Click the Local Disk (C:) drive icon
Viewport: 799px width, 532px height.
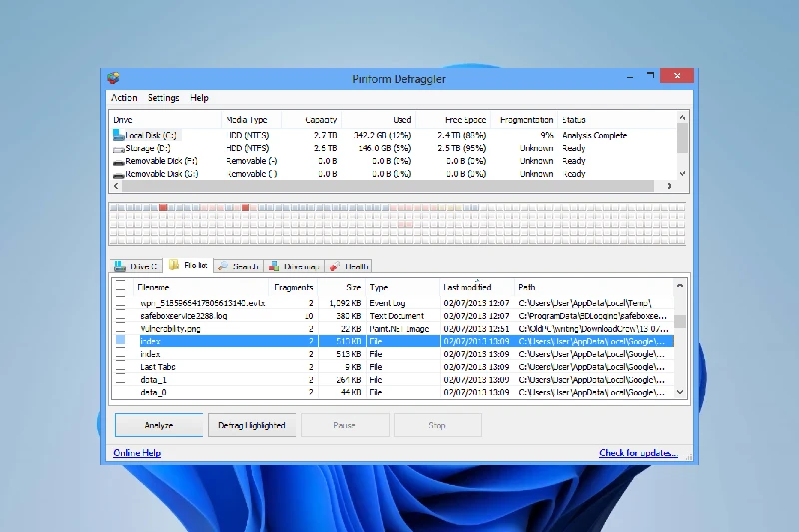(118, 135)
